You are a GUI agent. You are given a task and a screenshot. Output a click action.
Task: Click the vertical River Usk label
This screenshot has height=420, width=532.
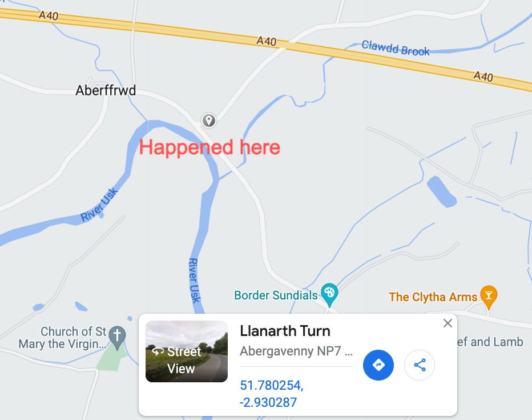tap(195, 281)
